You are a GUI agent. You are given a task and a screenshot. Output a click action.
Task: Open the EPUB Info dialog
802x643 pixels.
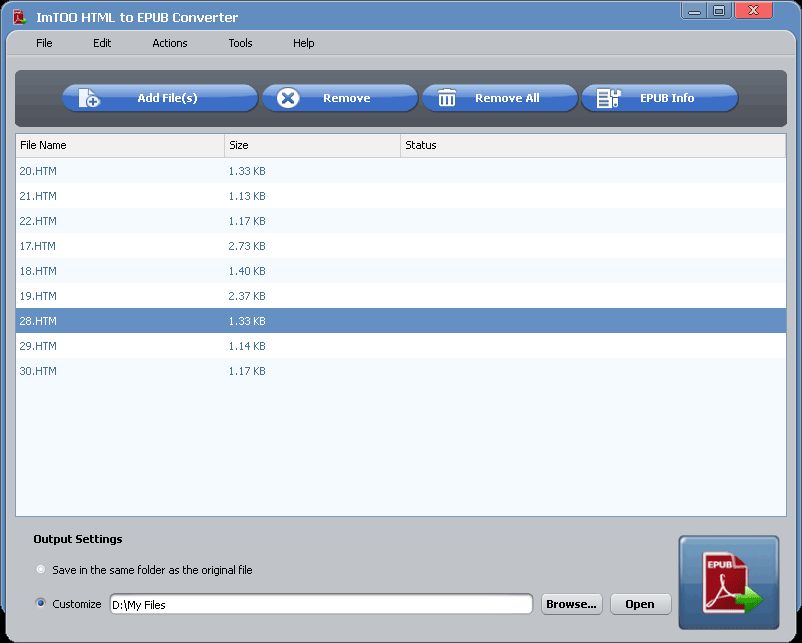tap(660, 98)
